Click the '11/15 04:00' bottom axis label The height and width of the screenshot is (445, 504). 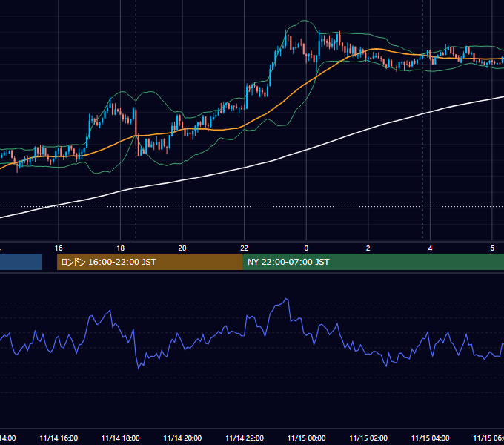click(x=431, y=438)
